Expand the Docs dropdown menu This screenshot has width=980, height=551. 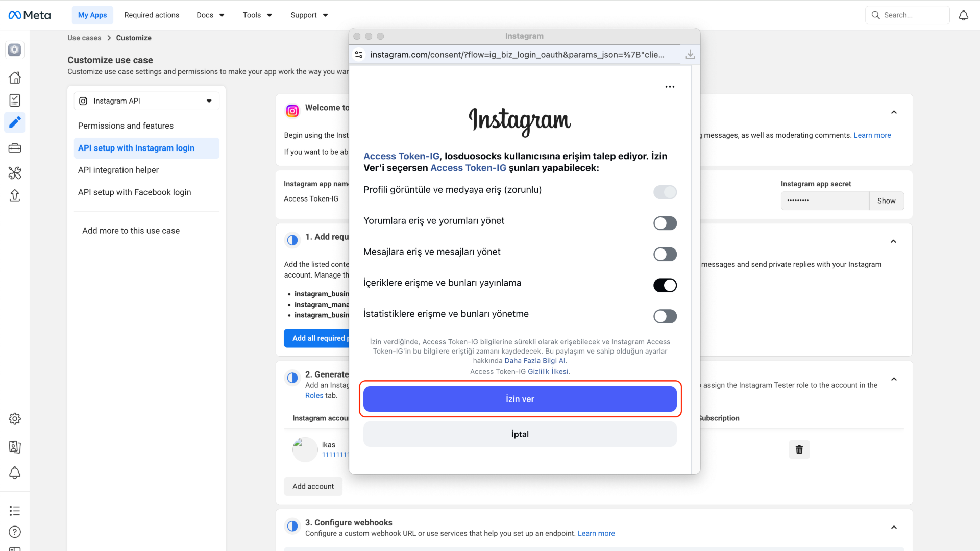click(210, 15)
